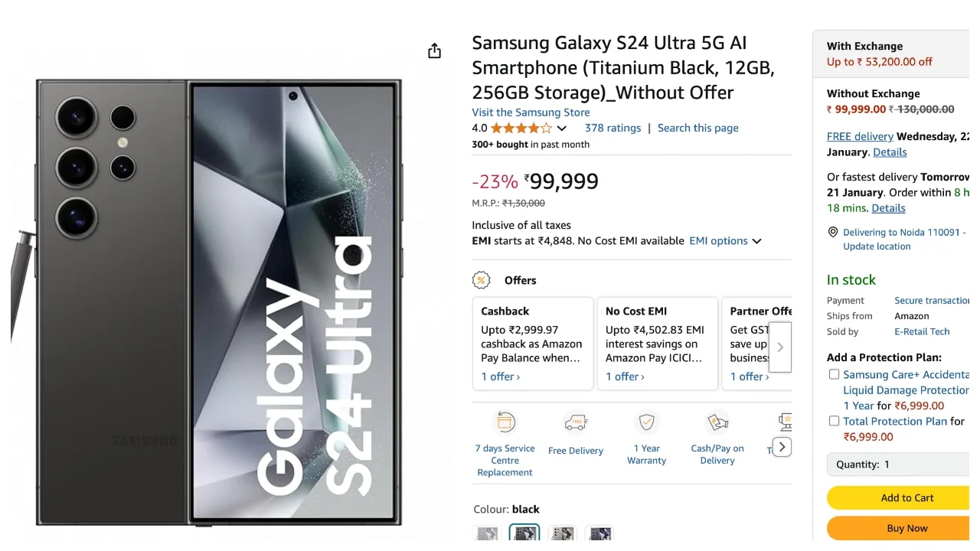This screenshot has width=980, height=551.
Task: Open the 378 ratings link
Action: pyautogui.click(x=612, y=129)
